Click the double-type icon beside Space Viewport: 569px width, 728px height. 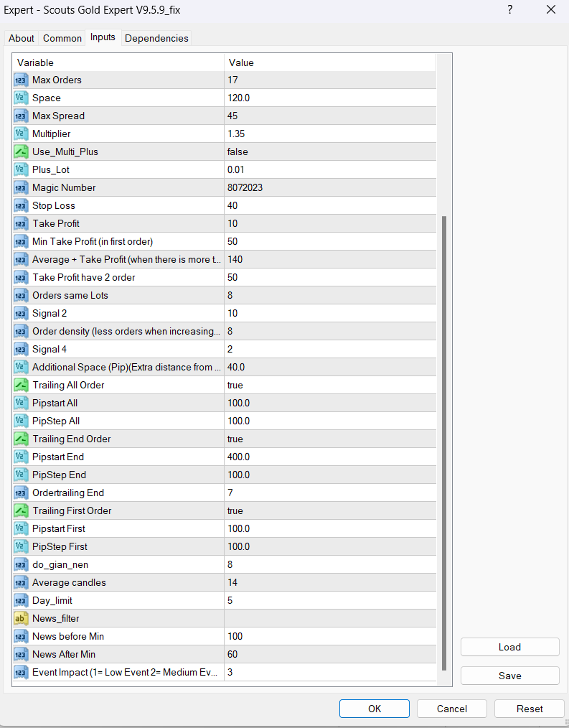(21, 98)
